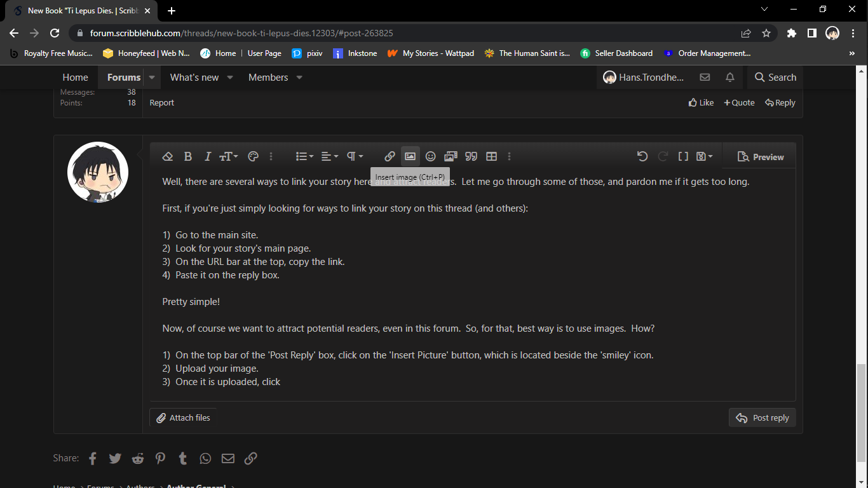
Task: Click the Media embed icon
Action: point(451,156)
